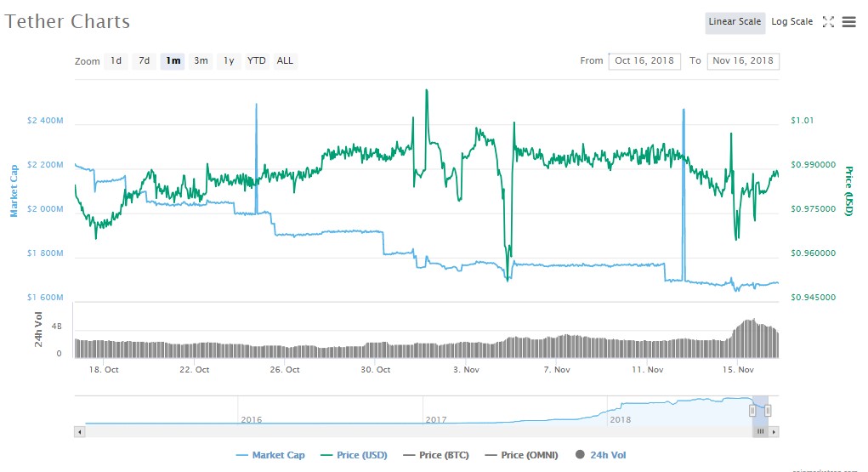Switch to Log Scale
868x472 pixels.
(x=792, y=22)
